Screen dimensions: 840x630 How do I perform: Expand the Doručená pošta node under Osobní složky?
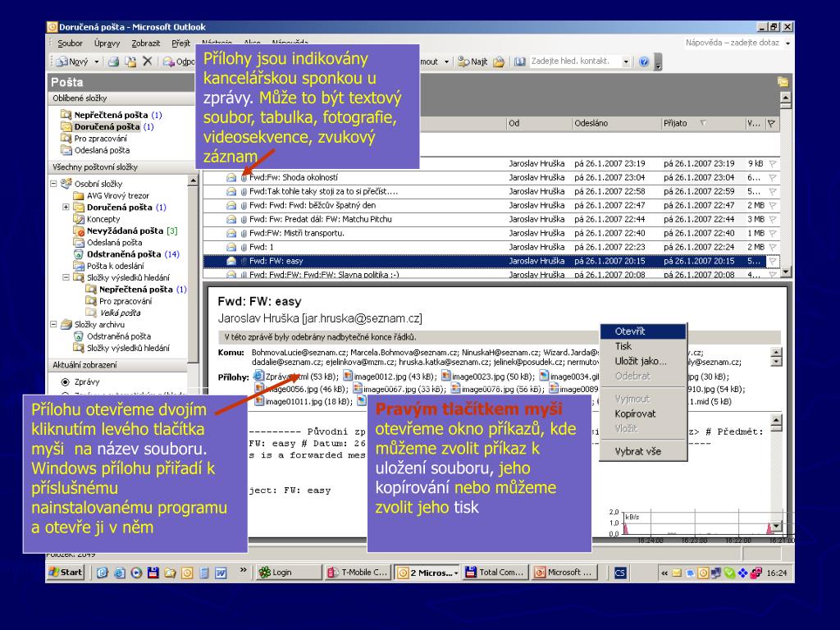pyautogui.click(x=66, y=207)
